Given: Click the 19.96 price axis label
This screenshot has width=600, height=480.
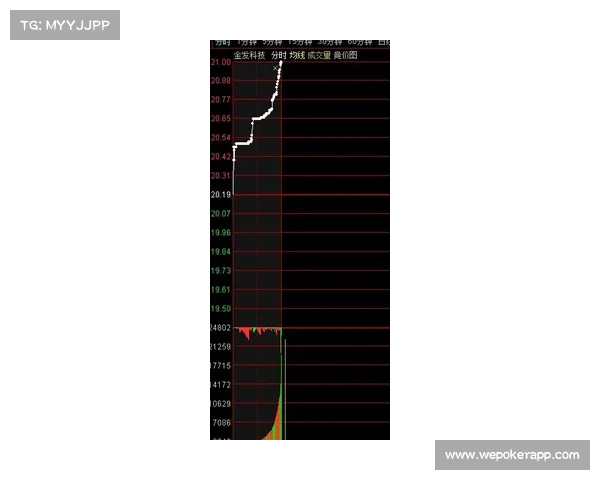Looking at the screenshot, I should [x=221, y=232].
